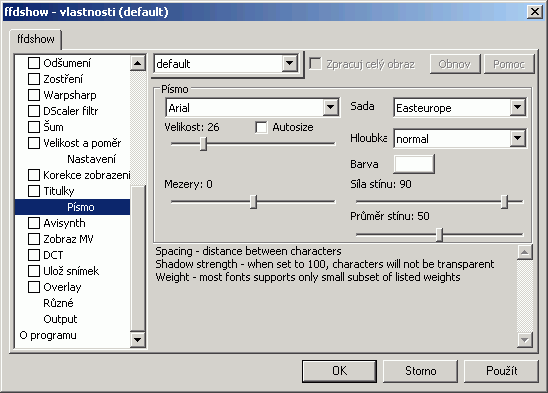Image resolution: width=548 pixels, height=393 pixels.
Task: Toggle the Avisynth checkbox
Action: (34, 223)
